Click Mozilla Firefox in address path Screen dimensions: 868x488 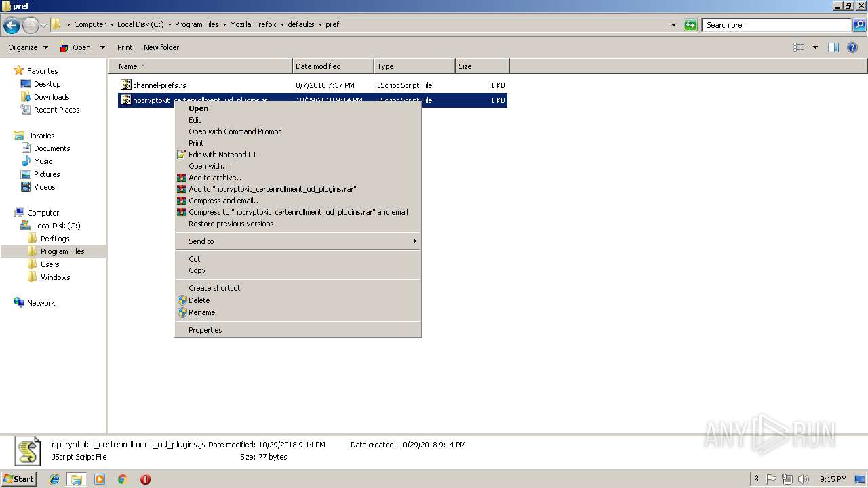tap(253, 24)
